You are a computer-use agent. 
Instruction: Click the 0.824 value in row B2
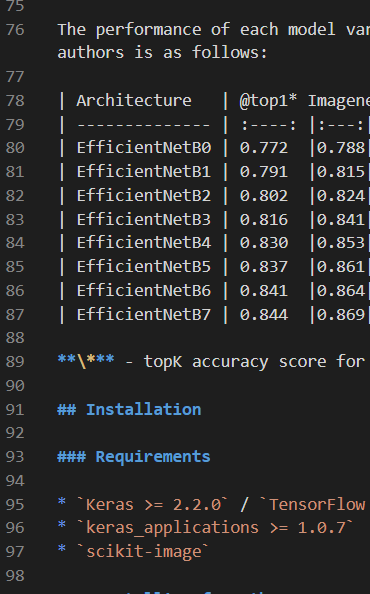(341, 195)
